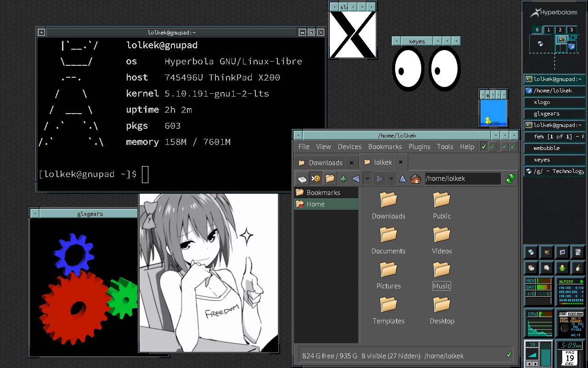Go forward with the right arrow icon
The image size is (588, 368).
click(x=380, y=178)
